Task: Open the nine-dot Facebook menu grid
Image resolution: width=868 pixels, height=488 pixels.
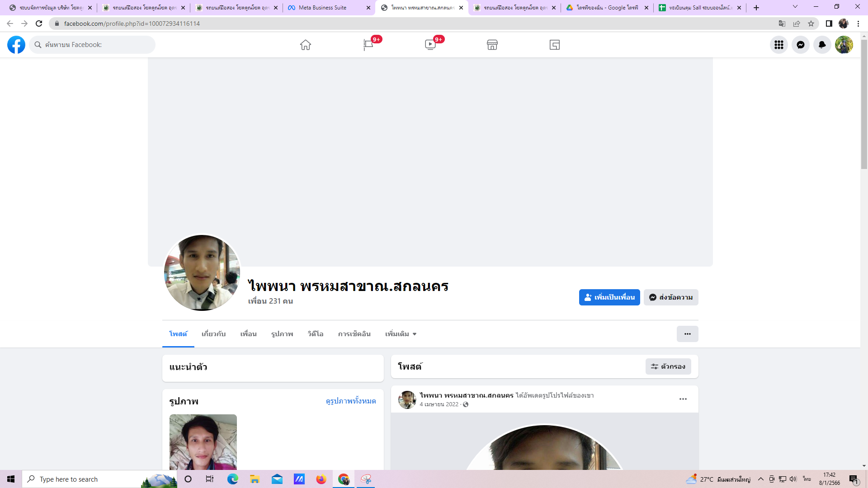Action: [x=779, y=45]
